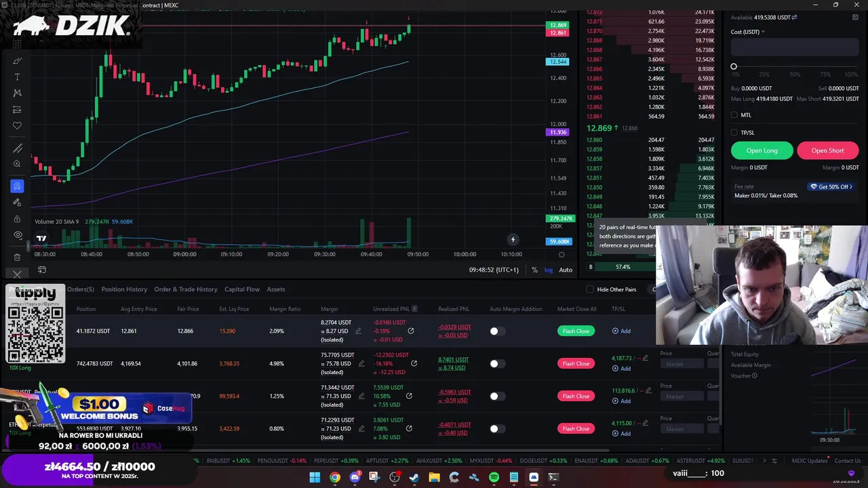
Task: Open Spotify from taskbar
Action: [494, 477]
